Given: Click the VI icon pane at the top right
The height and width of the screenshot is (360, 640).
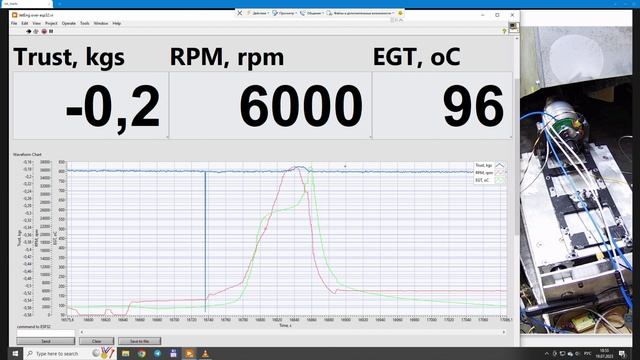Looking at the screenshot, I should pyautogui.click(x=513, y=27).
